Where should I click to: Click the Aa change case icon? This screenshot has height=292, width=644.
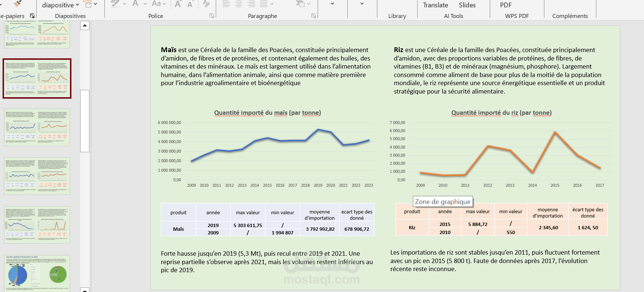156,4
